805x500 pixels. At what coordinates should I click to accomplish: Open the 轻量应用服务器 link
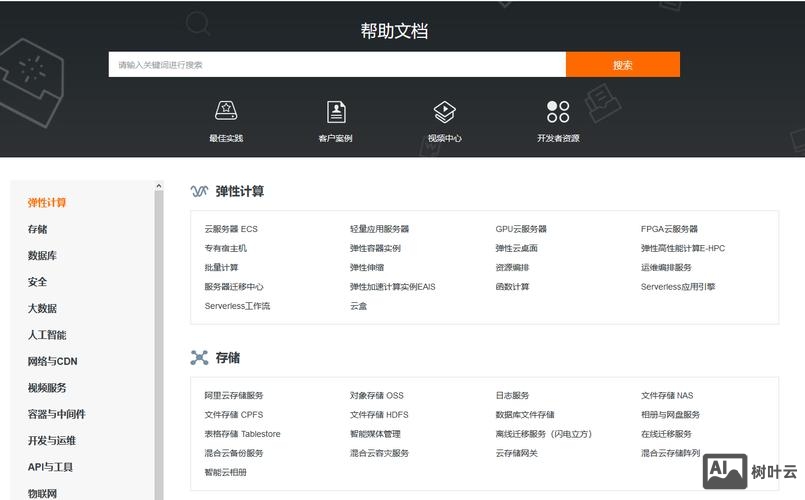[379, 229]
